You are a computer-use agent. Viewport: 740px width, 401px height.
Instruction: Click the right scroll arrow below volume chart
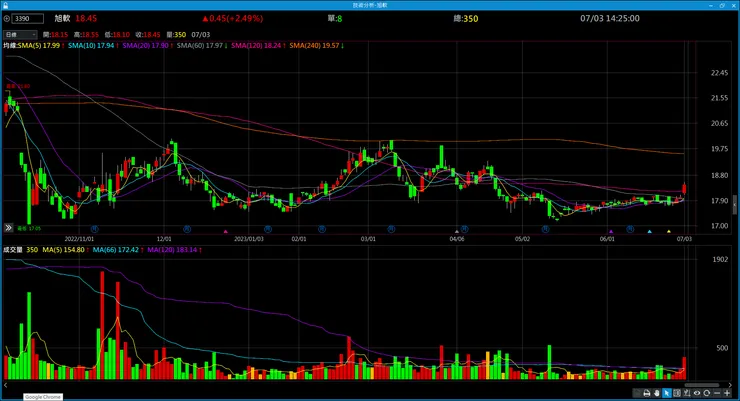click(730, 385)
